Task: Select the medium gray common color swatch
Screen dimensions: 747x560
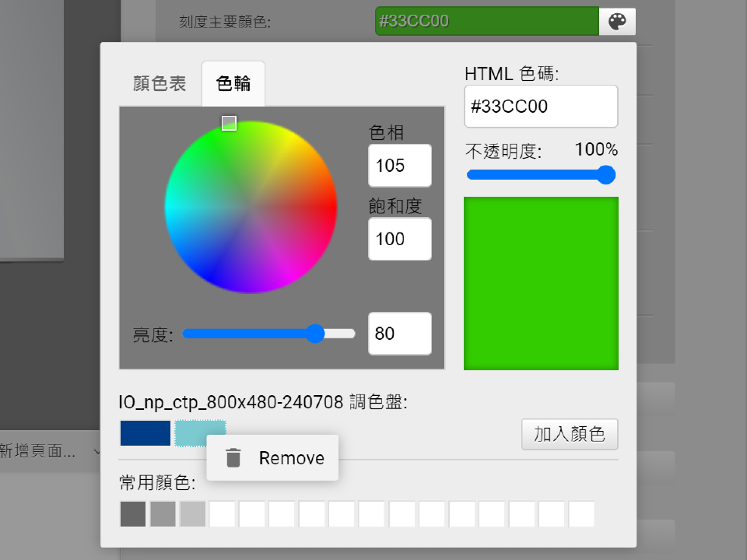Action: pyautogui.click(x=162, y=514)
